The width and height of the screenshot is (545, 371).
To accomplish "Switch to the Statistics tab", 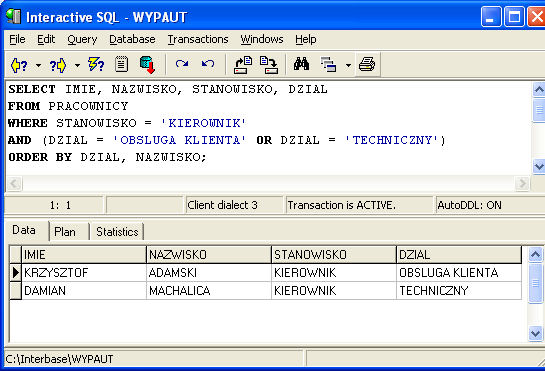I will (117, 232).
